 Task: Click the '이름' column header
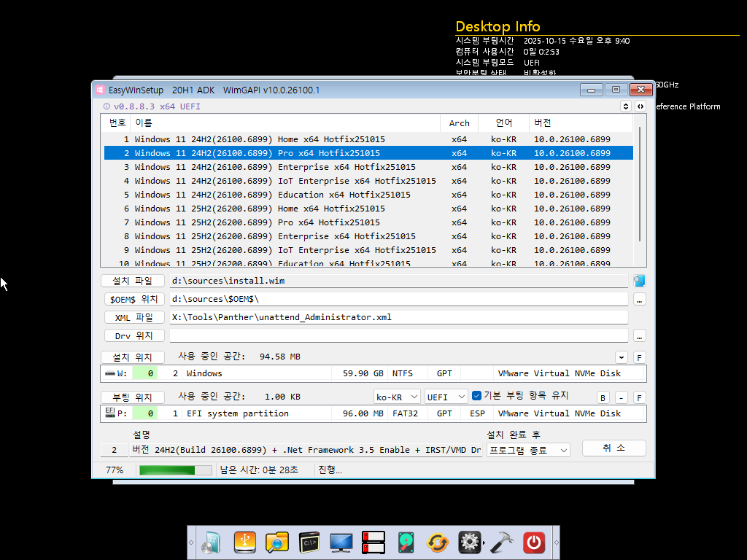[285, 122]
